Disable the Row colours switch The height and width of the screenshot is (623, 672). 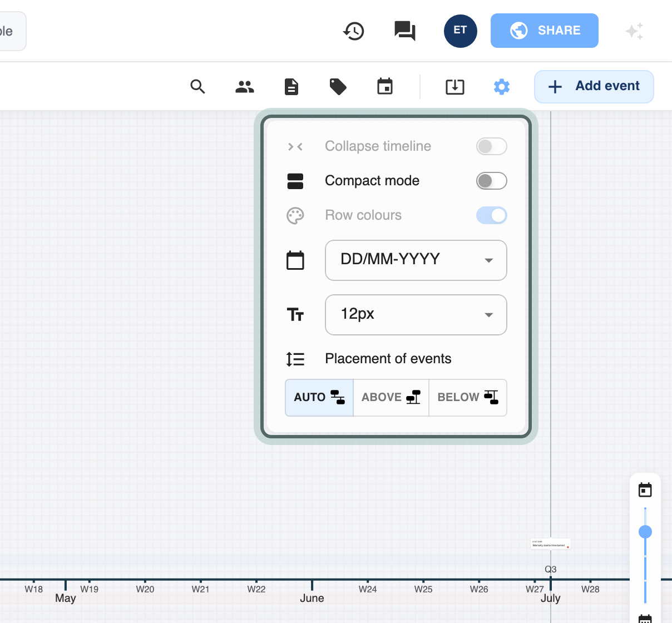pyautogui.click(x=492, y=215)
